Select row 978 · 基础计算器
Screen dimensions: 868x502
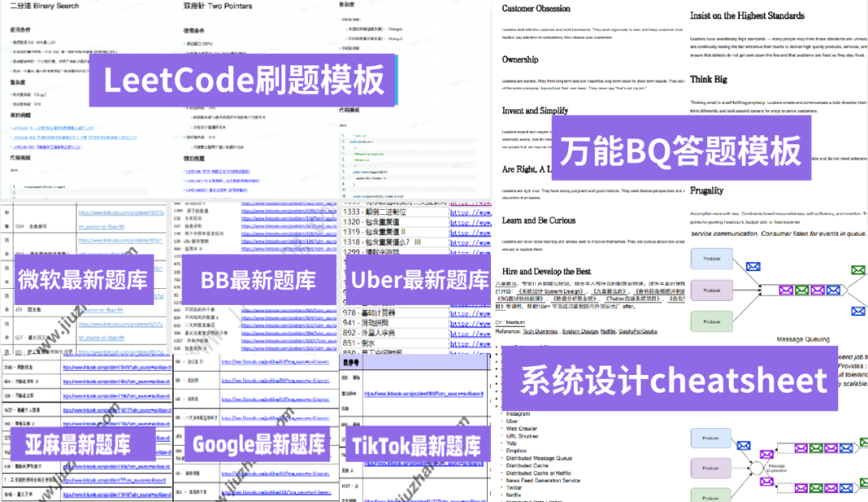coord(395,312)
